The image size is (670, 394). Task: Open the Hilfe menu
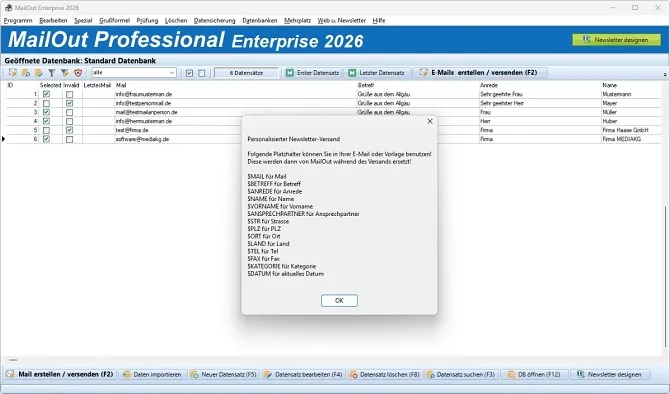tap(379, 21)
